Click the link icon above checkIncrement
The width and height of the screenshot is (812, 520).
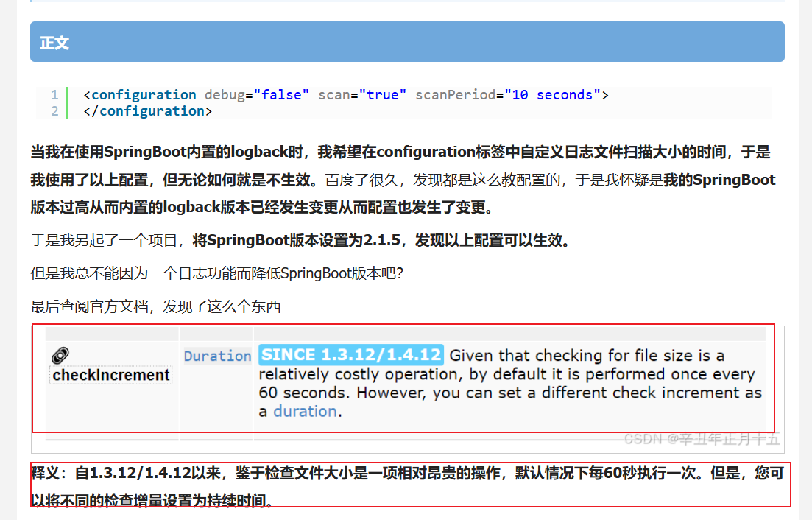pyautogui.click(x=60, y=355)
